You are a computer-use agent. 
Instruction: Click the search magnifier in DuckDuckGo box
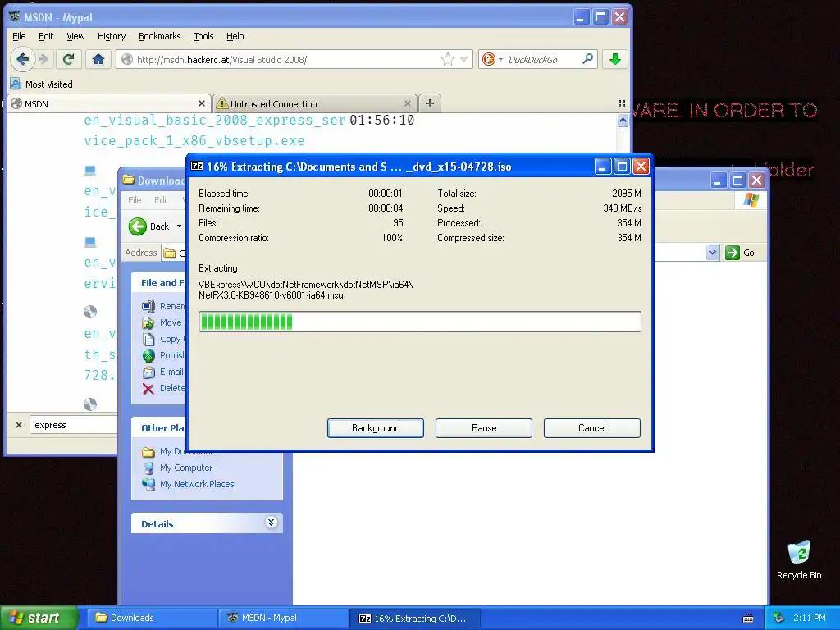pyautogui.click(x=587, y=59)
